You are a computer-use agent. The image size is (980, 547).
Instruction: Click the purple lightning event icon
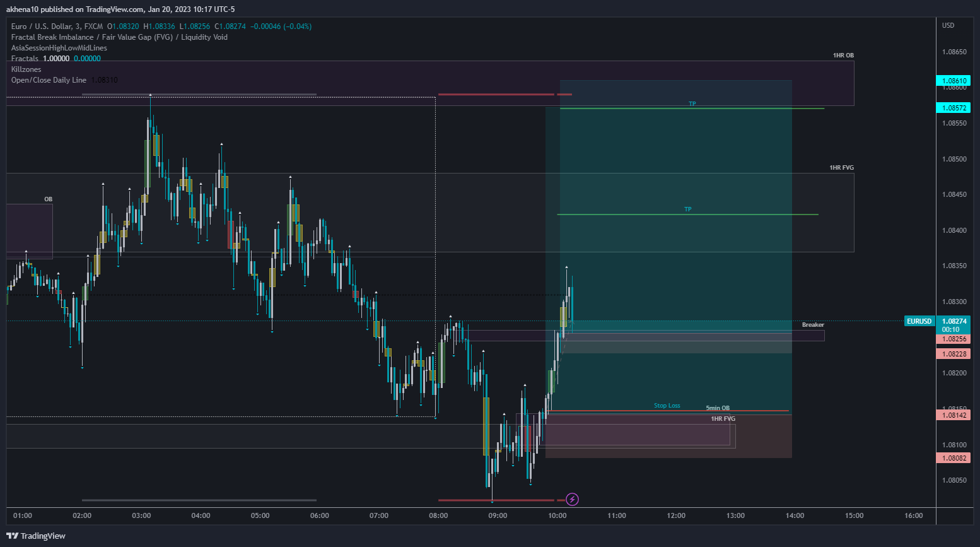572,500
